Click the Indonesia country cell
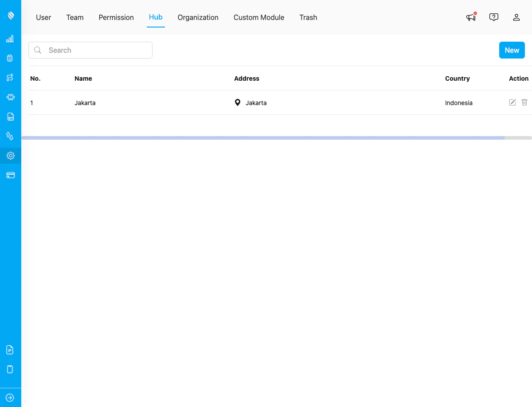 coord(459,103)
